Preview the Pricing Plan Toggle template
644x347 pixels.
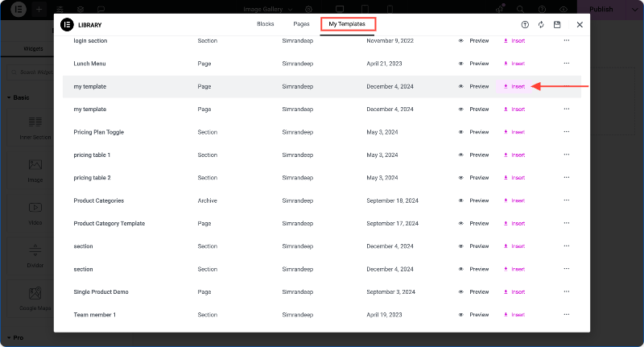(x=473, y=132)
